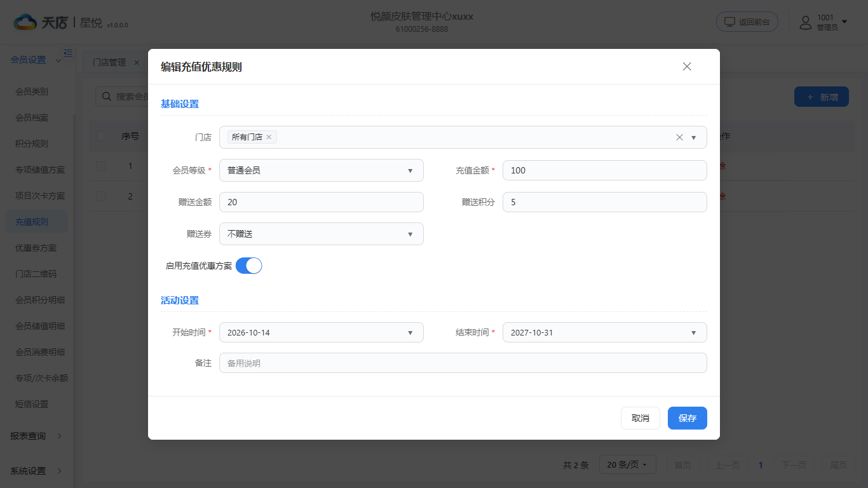Go to 下一页 in pagination
This screenshot has height=488, width=868.
point(794,465)
